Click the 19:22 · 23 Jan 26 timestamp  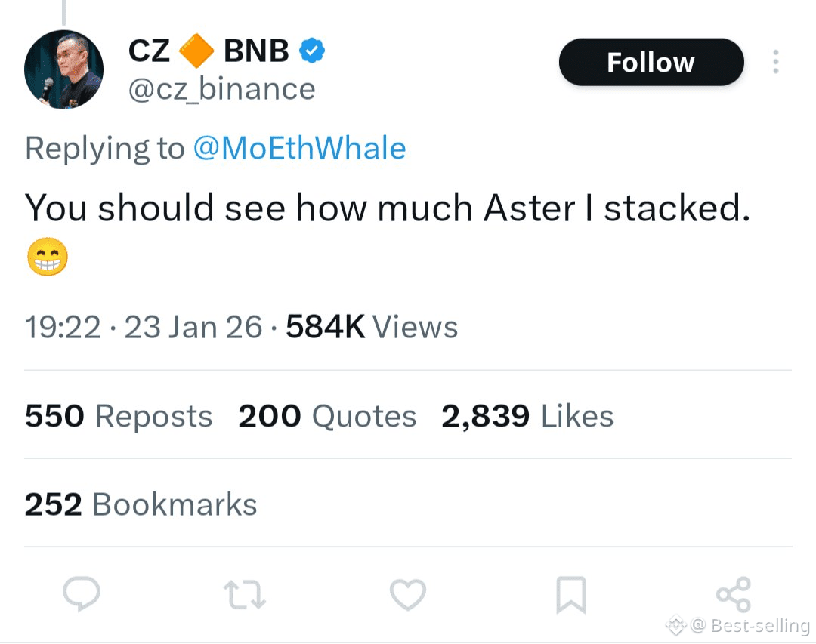pyautogui.click(x=144, y=328)
